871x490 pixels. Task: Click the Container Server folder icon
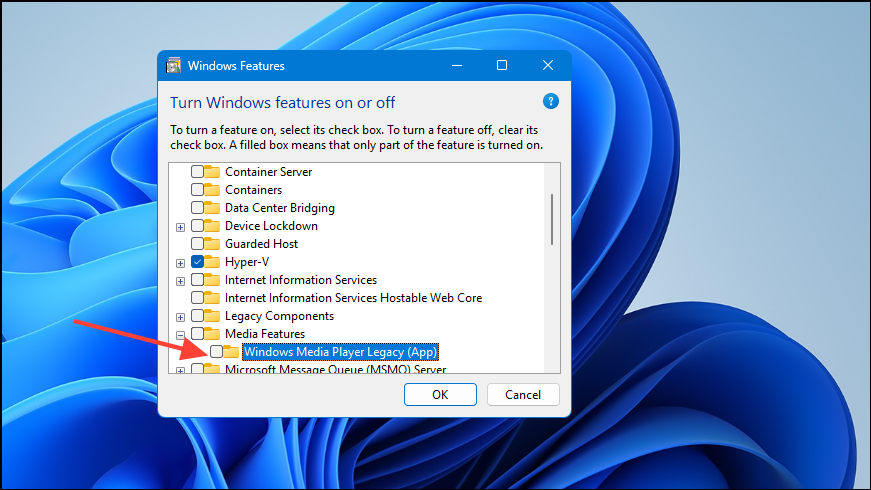pos(212,172)
